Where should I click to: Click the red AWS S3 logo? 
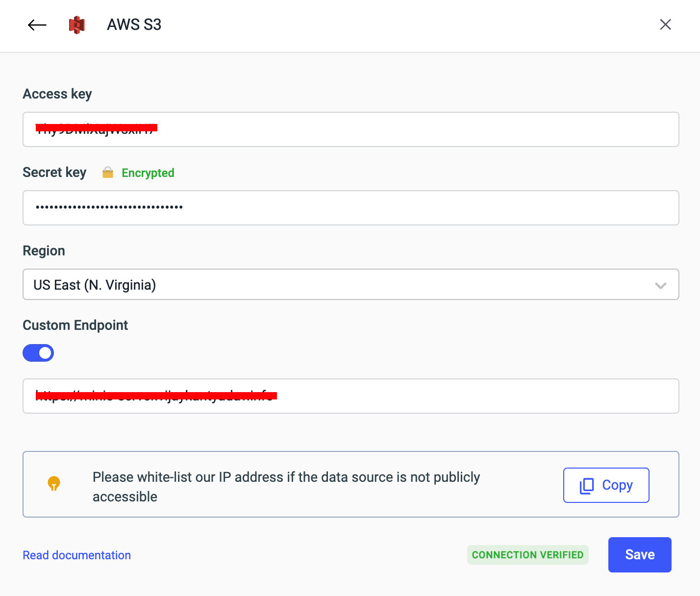(x=77, y=25)
